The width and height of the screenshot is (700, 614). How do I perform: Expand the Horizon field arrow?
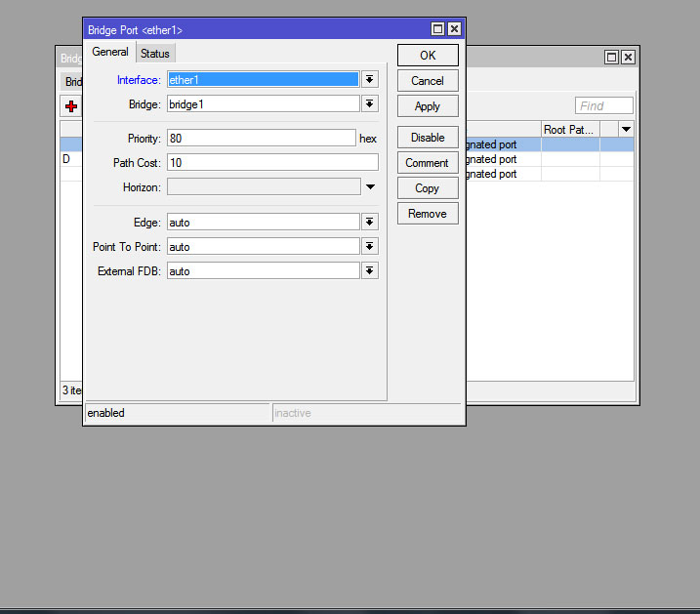[x=370, y=186]
